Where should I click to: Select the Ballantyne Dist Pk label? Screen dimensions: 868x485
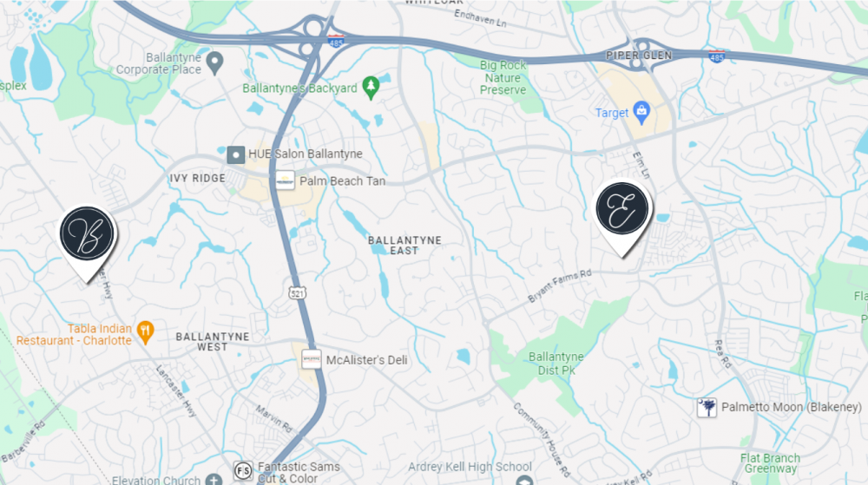pyautogui.click(x=556, y=364)
